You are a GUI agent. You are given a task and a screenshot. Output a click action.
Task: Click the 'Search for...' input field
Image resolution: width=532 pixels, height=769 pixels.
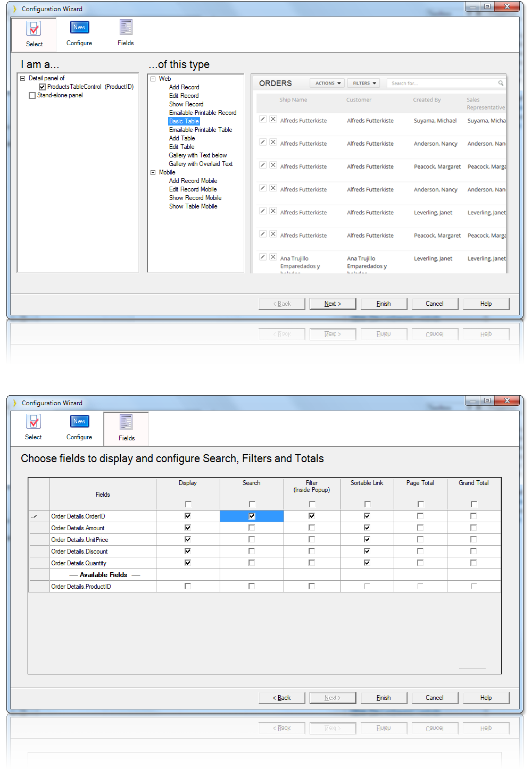pyautogui.click(x=442, y=83)
